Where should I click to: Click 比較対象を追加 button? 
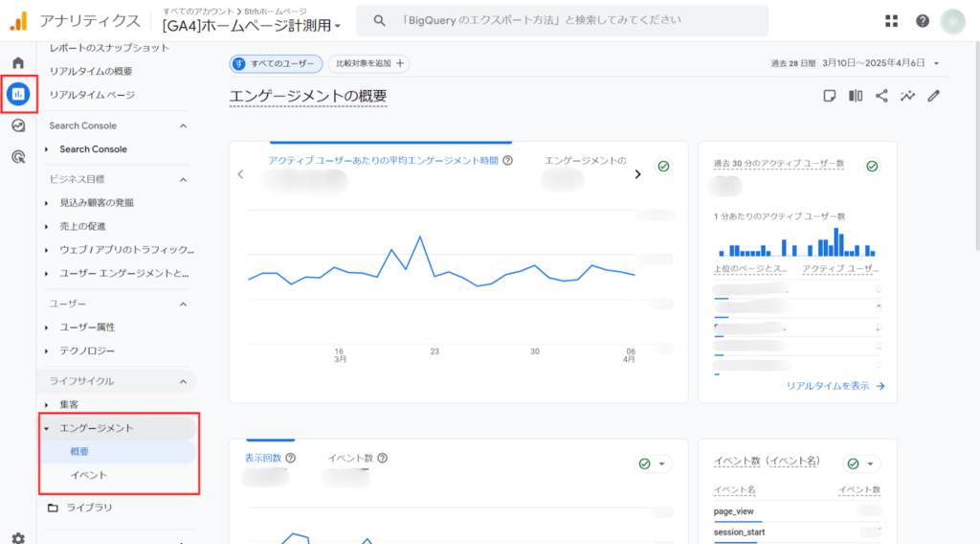pos(368,63)
